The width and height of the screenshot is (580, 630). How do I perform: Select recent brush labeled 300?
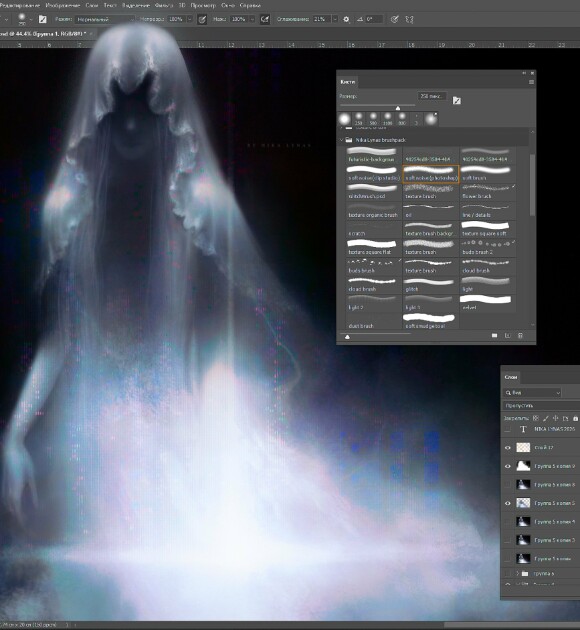pyautogui.click(x=402, y=119)
